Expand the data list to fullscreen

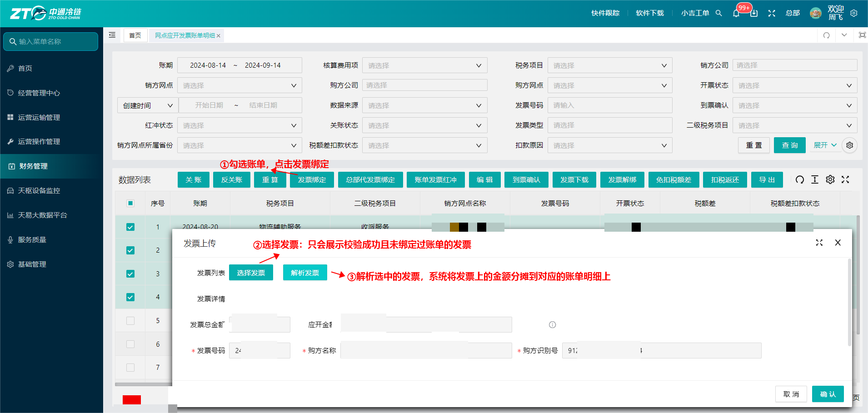click(x=845, y=179)
